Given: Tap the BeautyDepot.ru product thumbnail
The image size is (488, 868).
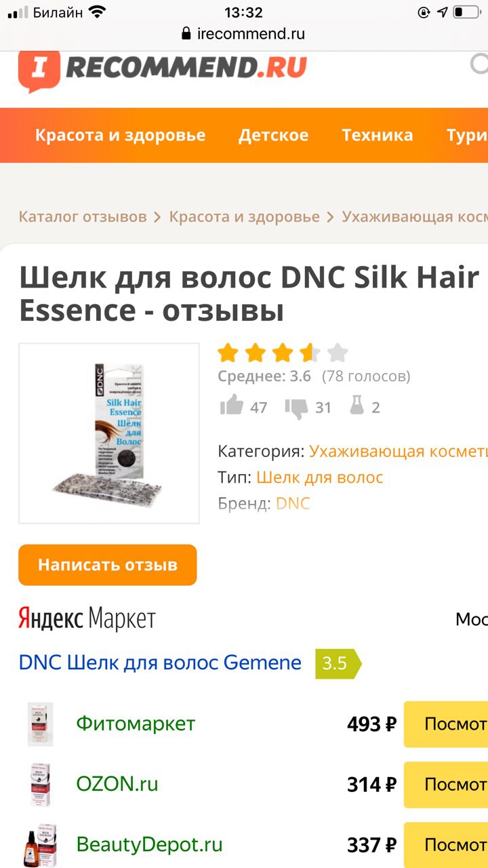Looking at the screenshot, I should pyautogui.click(x=40, y=845).
